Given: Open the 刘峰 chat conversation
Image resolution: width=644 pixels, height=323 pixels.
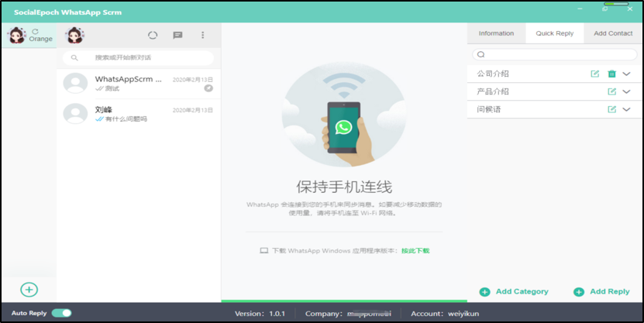Looking at the screenshot, I should (x=139, y=114).
